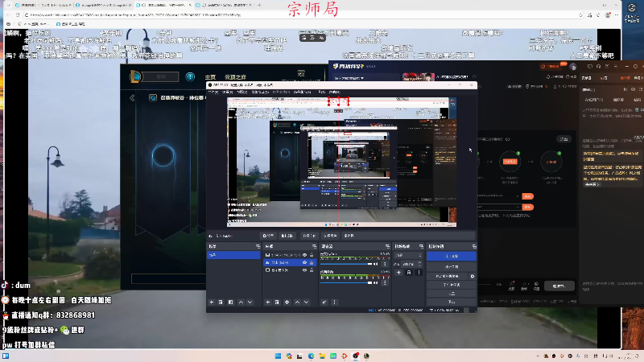
Task: Open the OBS Help menu
Action: point(334,92)
